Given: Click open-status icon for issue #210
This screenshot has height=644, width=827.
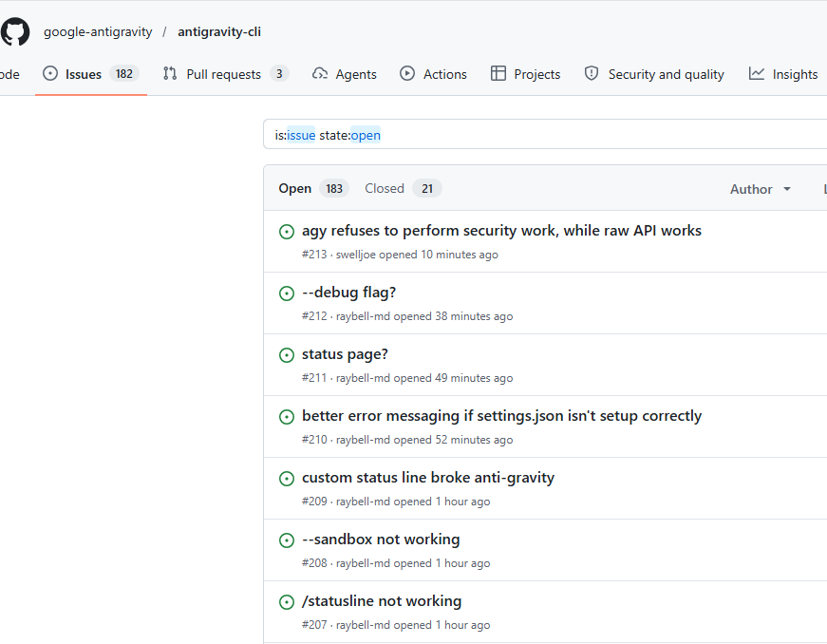Looking at the screenshot, I should pos(287,417).
